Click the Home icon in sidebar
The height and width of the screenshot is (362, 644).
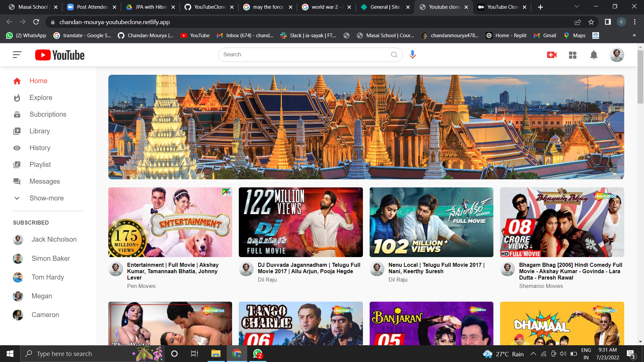click(x=17, y=81)
